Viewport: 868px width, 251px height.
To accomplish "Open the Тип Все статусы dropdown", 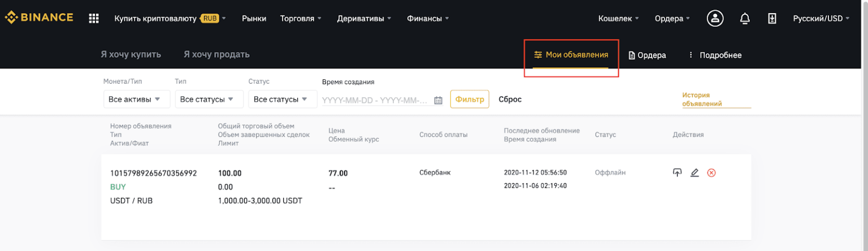I will 209,99.
